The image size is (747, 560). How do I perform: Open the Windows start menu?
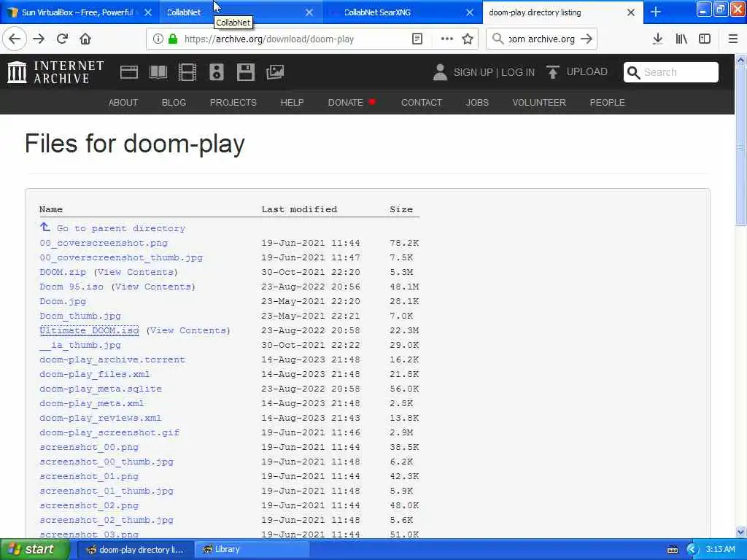tap(35, 549)
